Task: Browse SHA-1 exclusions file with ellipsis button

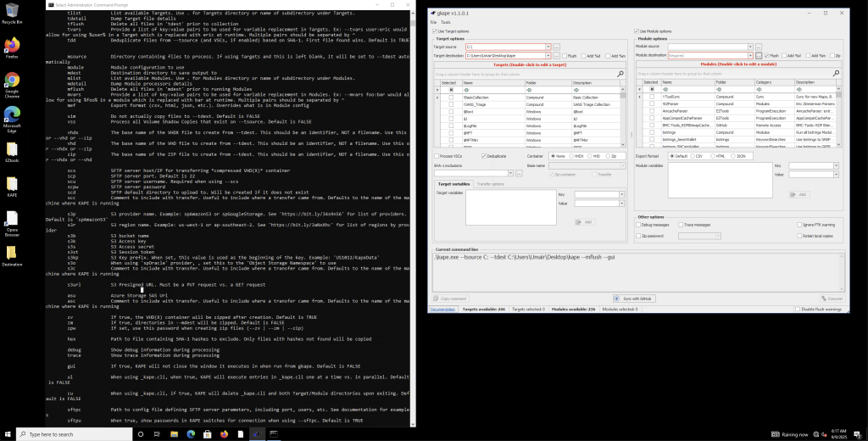Action: pyautogui.click(x=519, y=173)
